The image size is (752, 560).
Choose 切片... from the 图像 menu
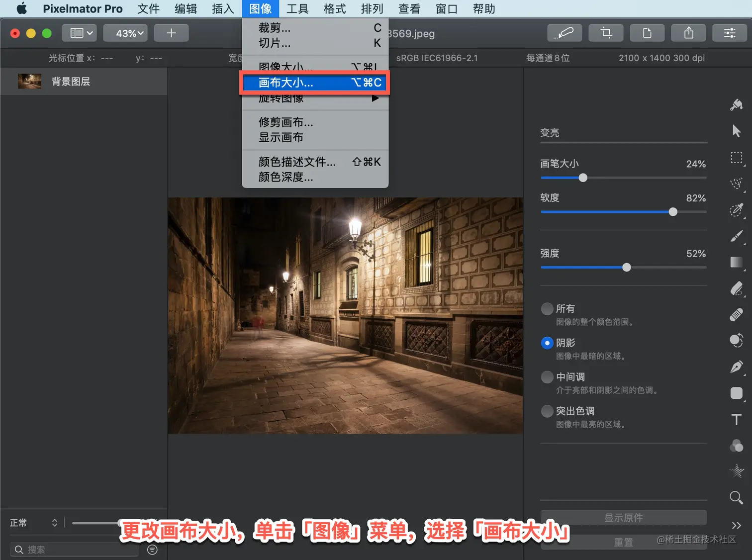[x=315, y=43]
